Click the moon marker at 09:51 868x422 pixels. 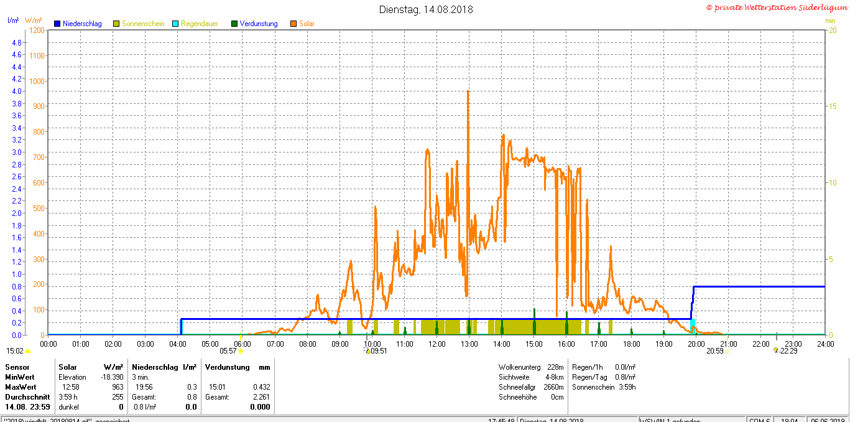tap(367, 351)
